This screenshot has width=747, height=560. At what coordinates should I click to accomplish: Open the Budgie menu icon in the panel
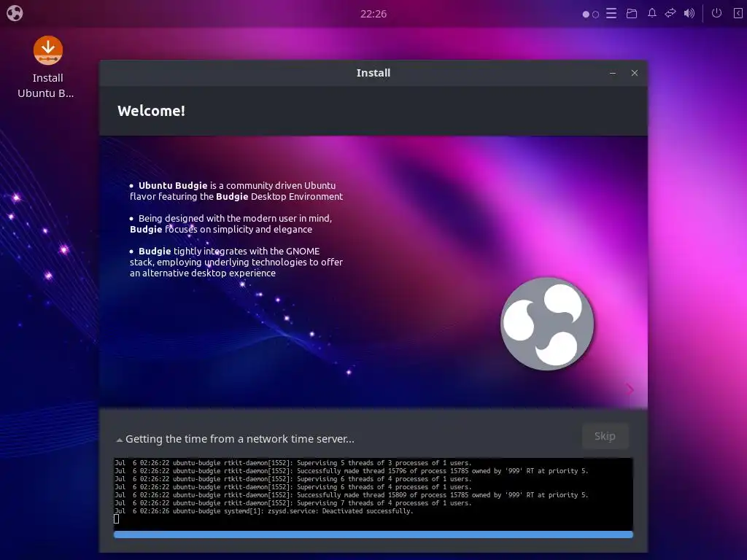pos(15,13)
